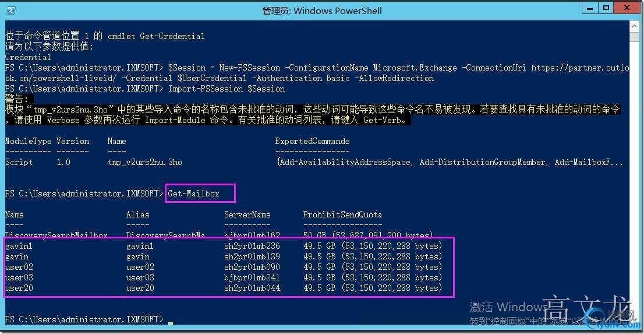Click the ModuleType column header
This screenshot has height=334, width=644.
pos(29,141)
